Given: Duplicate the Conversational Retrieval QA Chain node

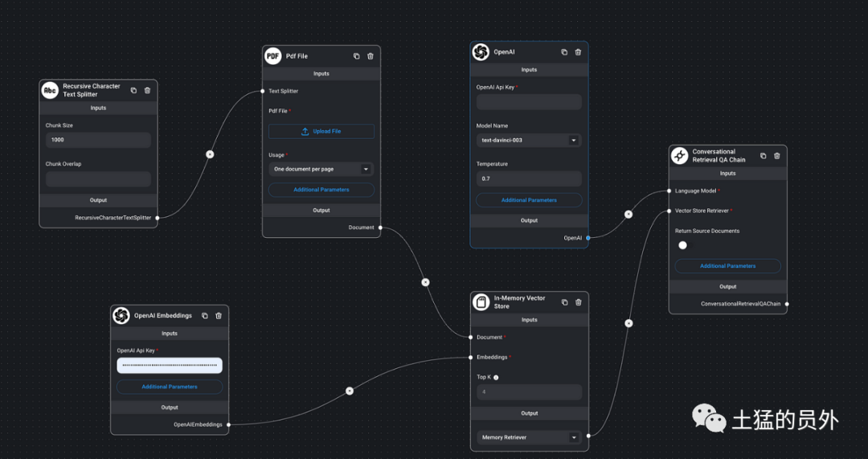Looking at the screenshot, I should point(764,156).
